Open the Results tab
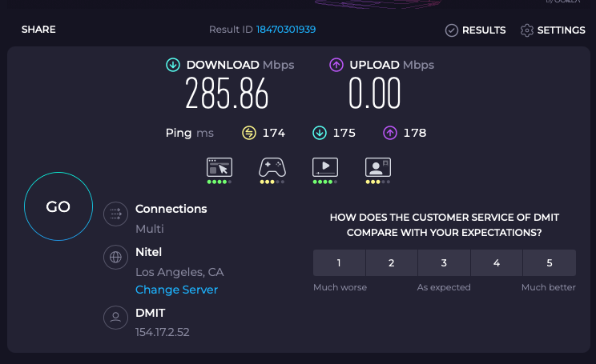The height and width of the screenshot is (364, 596). [x=476, y=30]
